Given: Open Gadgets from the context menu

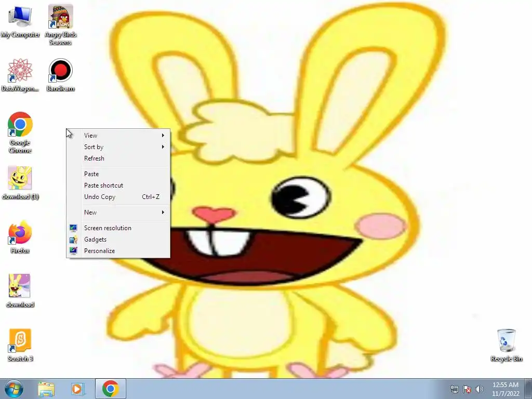Looking at the screenshot, I should 118,240.
